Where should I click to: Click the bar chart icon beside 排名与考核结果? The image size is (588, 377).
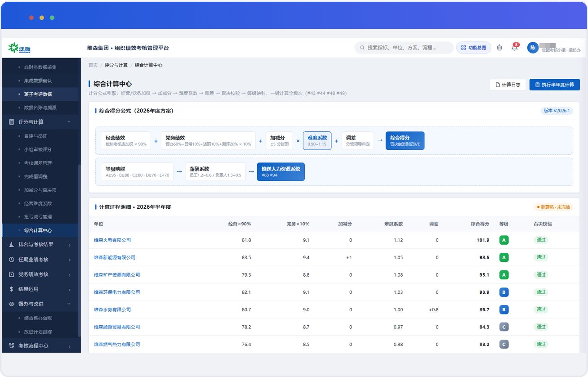pos(12,245)
